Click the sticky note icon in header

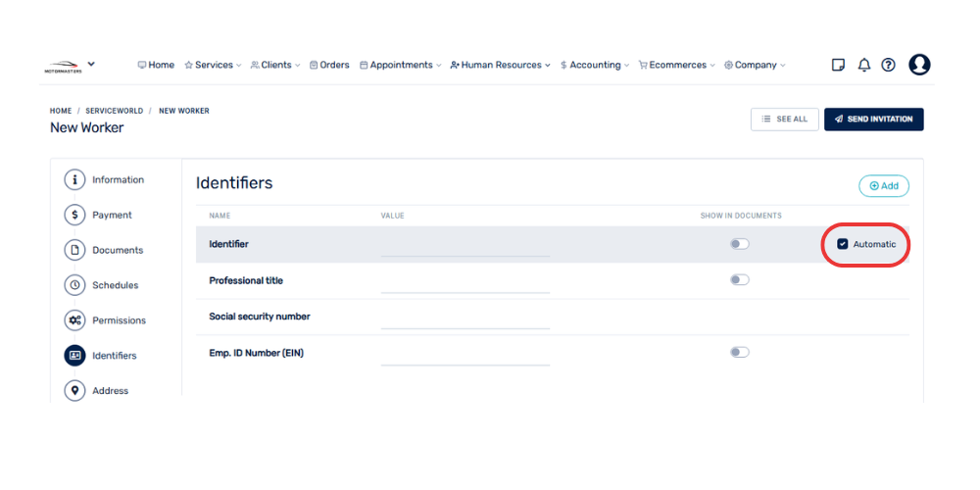point(838,65)
